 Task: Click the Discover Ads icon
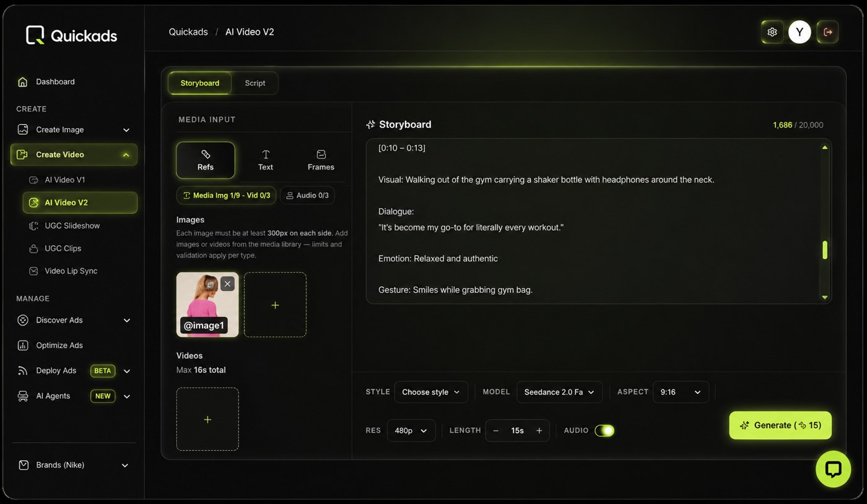(x=23, y=320)
